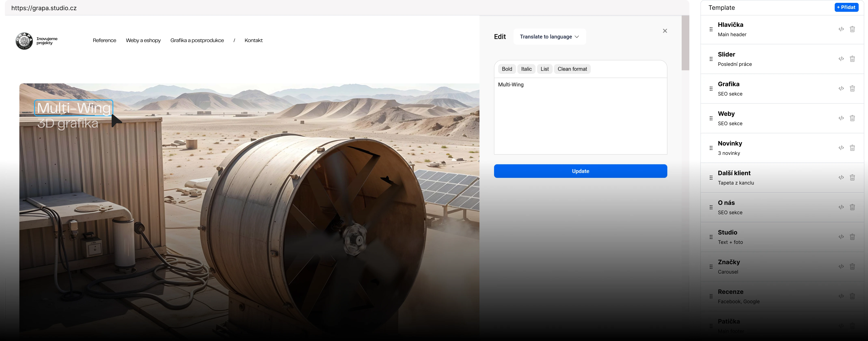
Task: Close the Edit panel
Action: [x=665, y=31]
